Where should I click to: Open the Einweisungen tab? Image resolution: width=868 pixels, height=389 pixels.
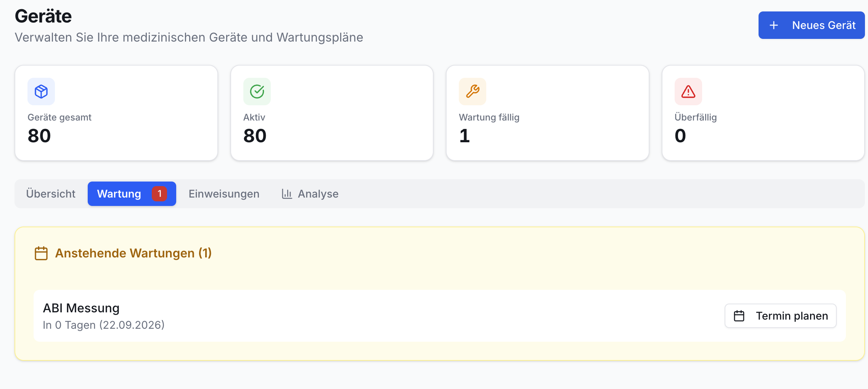pyautogui.click(x=224, y=194)
